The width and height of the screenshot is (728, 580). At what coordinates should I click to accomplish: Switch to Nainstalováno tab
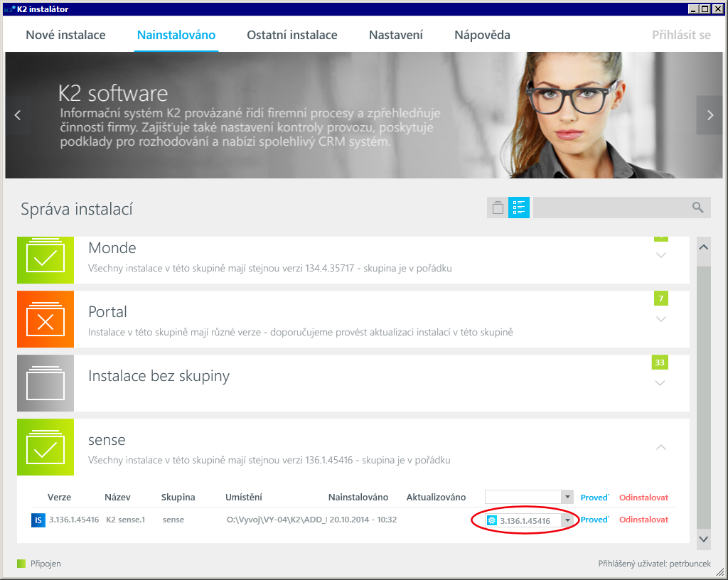176,36
